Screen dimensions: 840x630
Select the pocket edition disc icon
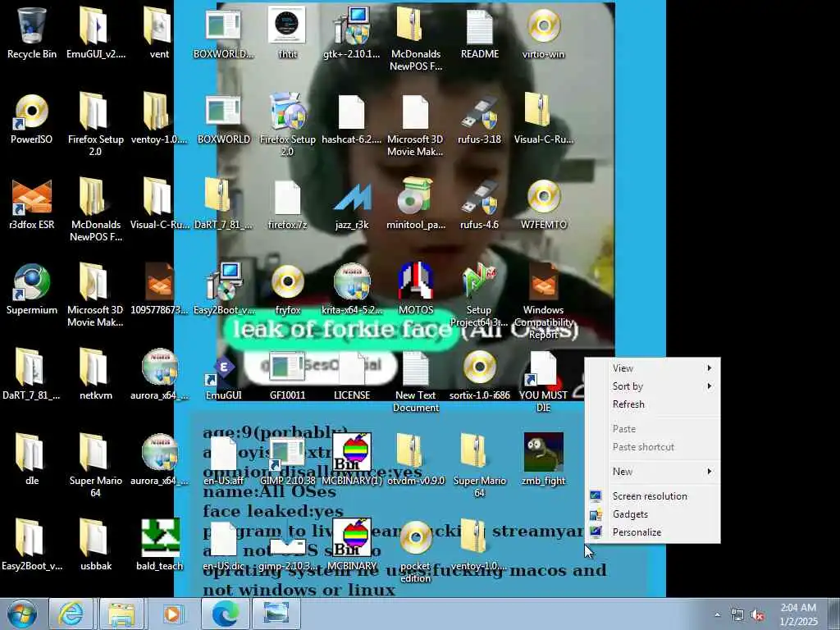[415, 550]
